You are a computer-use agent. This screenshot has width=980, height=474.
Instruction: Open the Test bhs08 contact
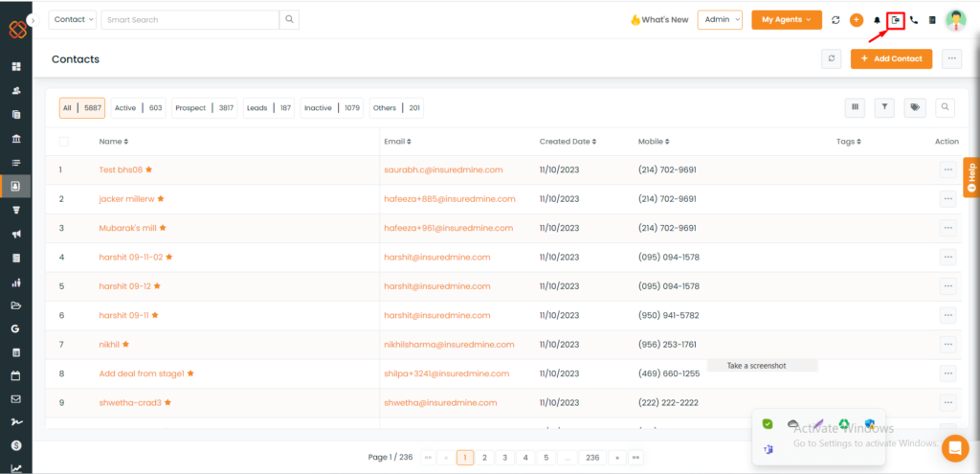[121, 169]
